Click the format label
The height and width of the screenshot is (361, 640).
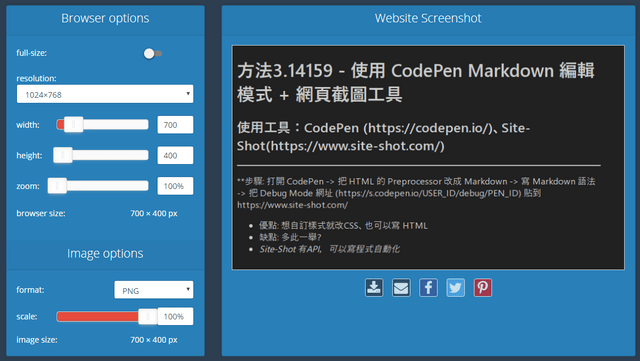[30, 290]
